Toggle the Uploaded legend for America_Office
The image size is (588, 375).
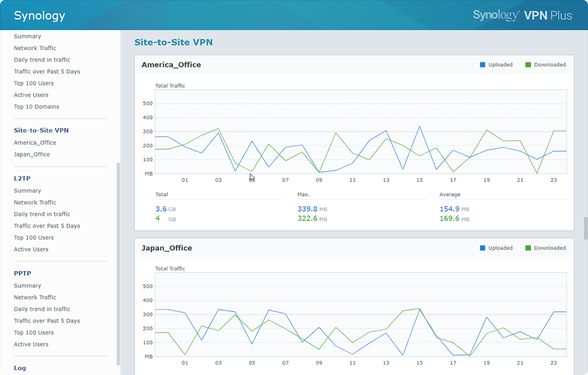(x=496, y=65)
